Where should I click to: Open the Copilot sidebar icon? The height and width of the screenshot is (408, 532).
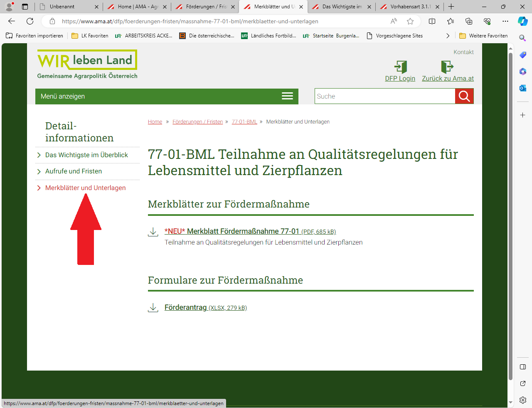[x=522, y=21]
